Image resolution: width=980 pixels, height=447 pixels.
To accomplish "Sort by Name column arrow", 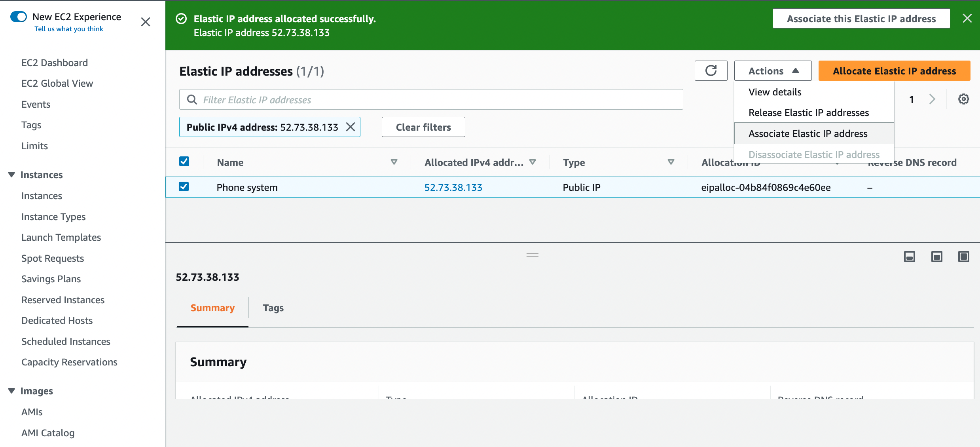I will (394, 162).
